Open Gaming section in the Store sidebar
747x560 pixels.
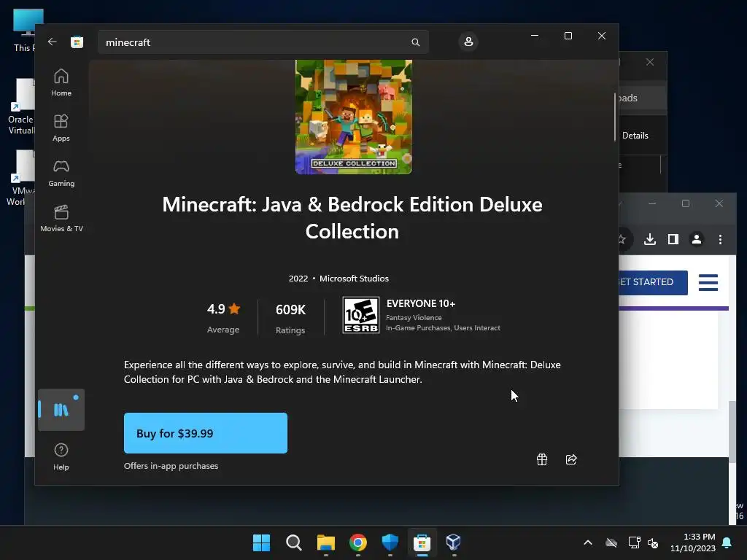61,172
